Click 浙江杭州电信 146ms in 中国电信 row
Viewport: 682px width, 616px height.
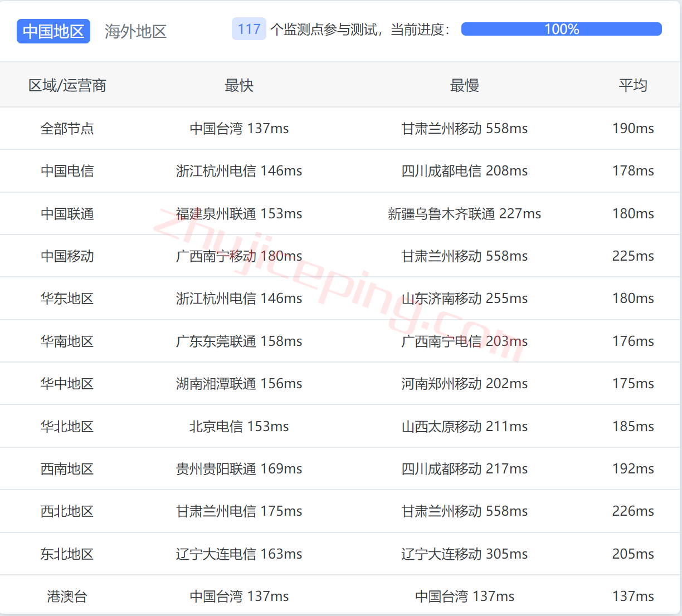239,171
